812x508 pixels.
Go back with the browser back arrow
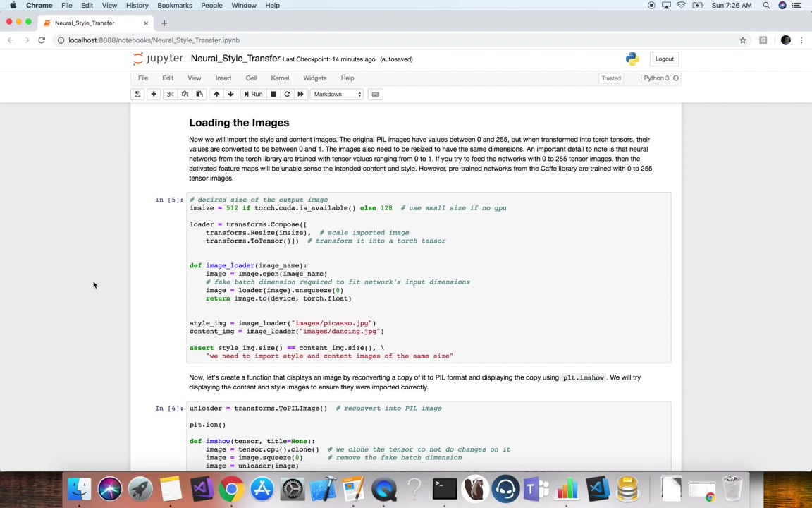pos(11,40)
